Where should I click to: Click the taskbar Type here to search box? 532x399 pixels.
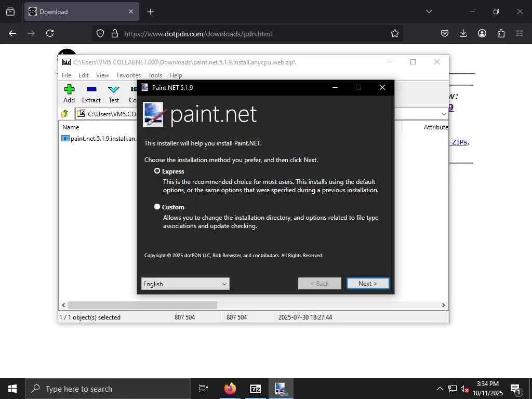coord(108,389)
